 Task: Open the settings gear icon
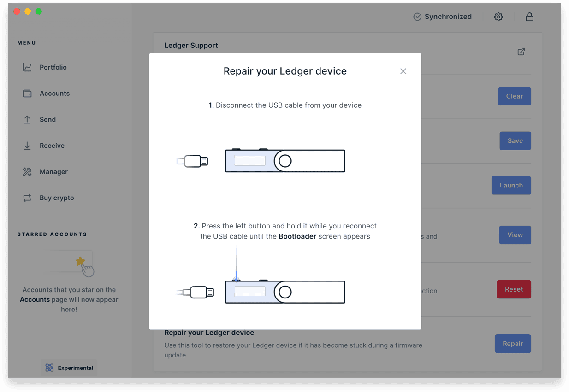click(498, 17)
